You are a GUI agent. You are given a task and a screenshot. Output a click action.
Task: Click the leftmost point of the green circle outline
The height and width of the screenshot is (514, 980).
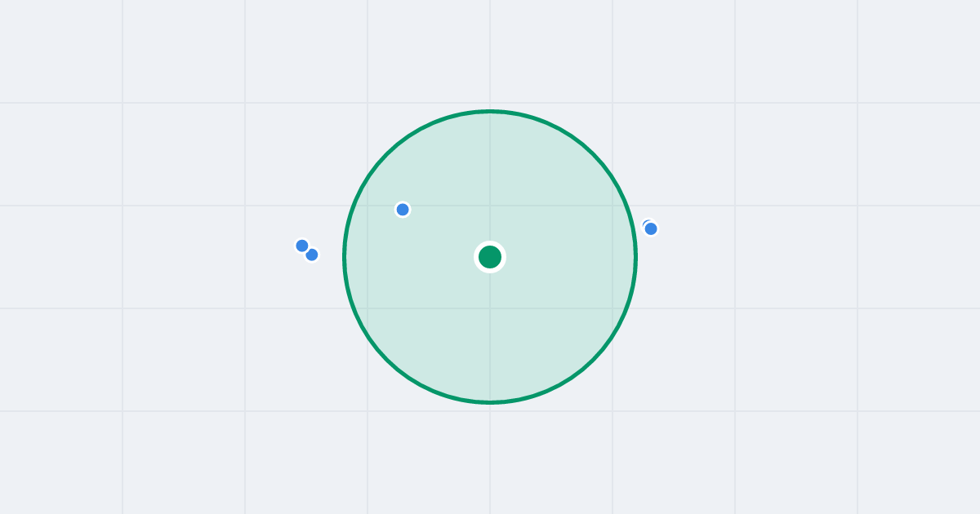[345, 257]
